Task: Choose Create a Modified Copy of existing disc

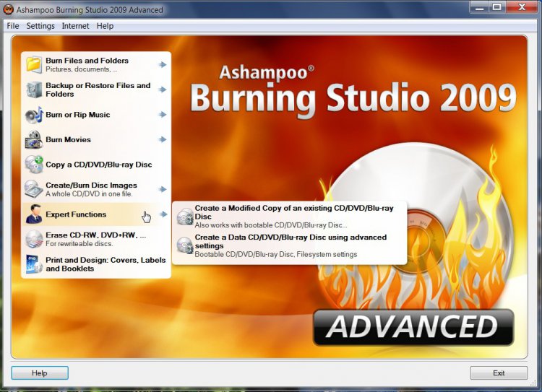Action: (290, 217)
